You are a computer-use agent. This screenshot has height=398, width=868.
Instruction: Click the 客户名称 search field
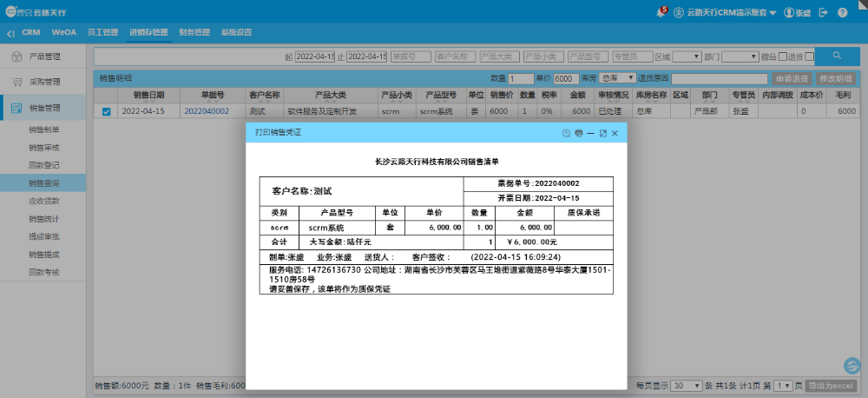coord(455,56)
